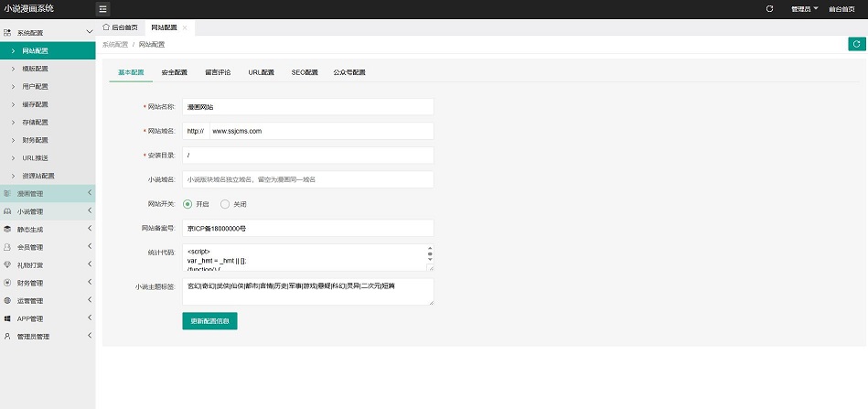Switch to the SEO配置 tab
The width and height of the screenshot is (868, 409).
coord(305,71)
